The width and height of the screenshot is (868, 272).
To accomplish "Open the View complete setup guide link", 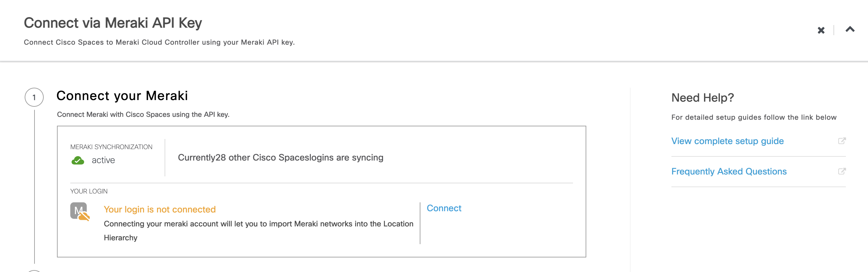I will pyautogui.click(x=727, y=141).
